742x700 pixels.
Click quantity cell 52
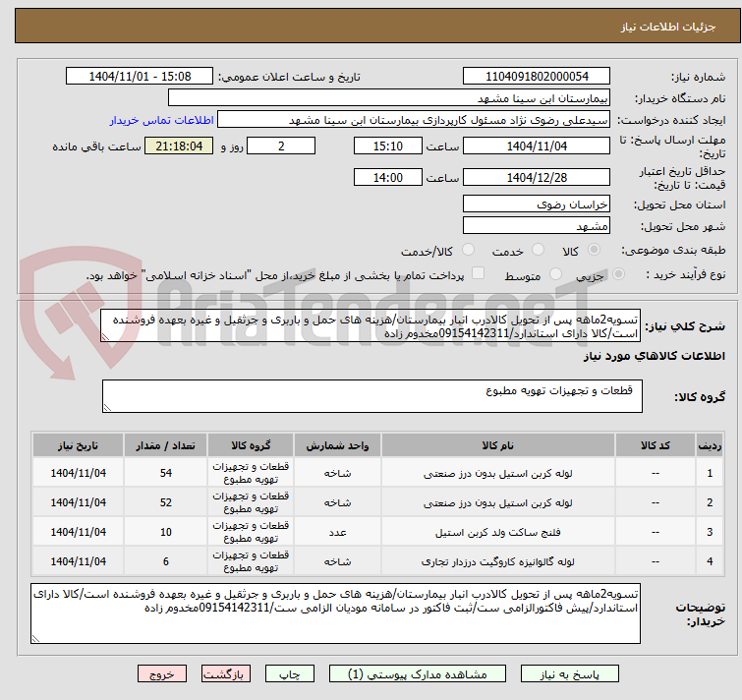(x=166, y=502)
